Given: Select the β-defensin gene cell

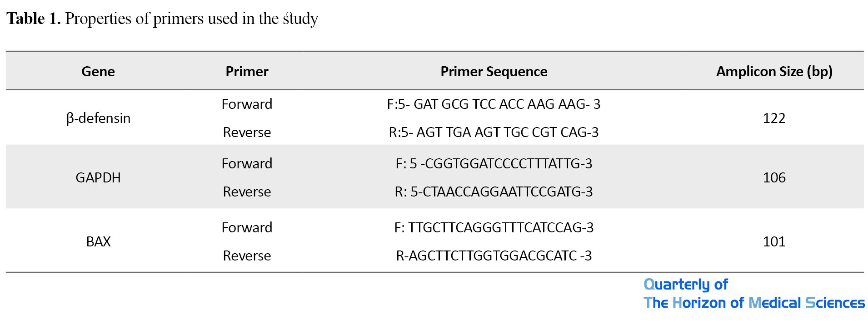Looking at the screenshot, I should 98,118.
